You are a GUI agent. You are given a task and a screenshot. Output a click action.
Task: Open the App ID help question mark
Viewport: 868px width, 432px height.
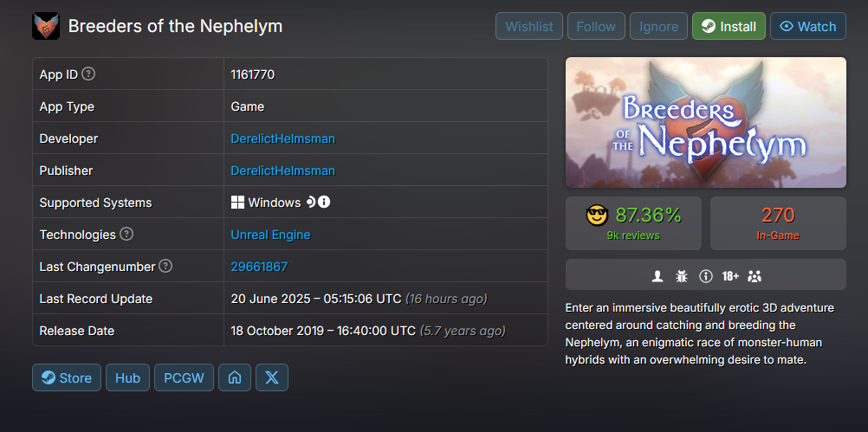tap(88, 74)
